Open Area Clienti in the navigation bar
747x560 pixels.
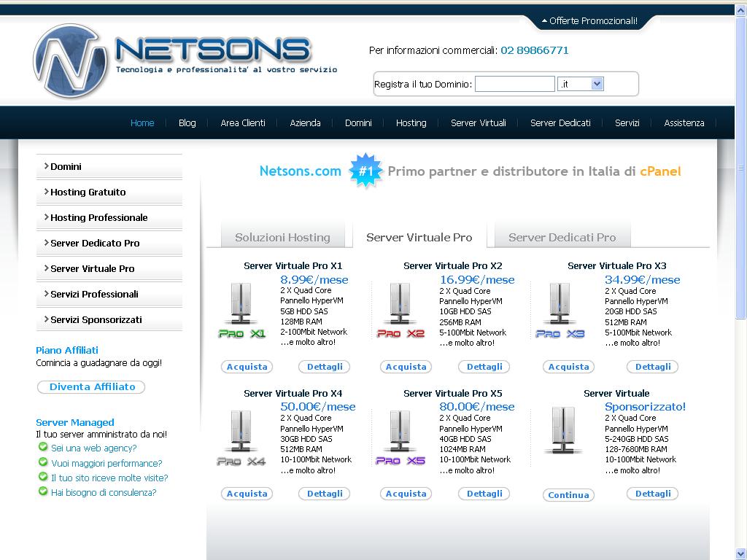pyautogui.click(x=243, y=122)
